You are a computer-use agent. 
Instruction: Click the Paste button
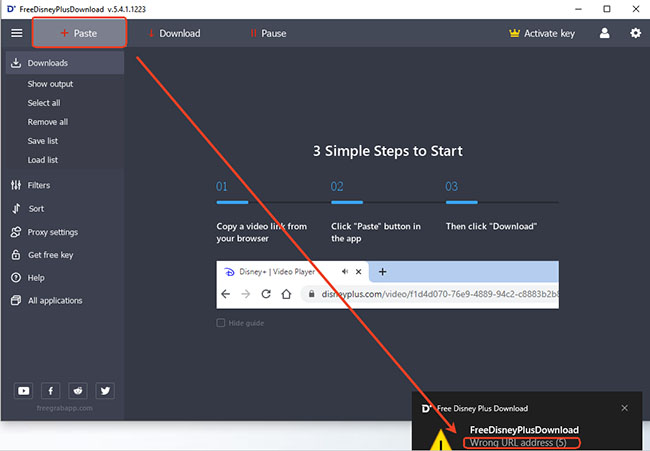tap(79, 33)
